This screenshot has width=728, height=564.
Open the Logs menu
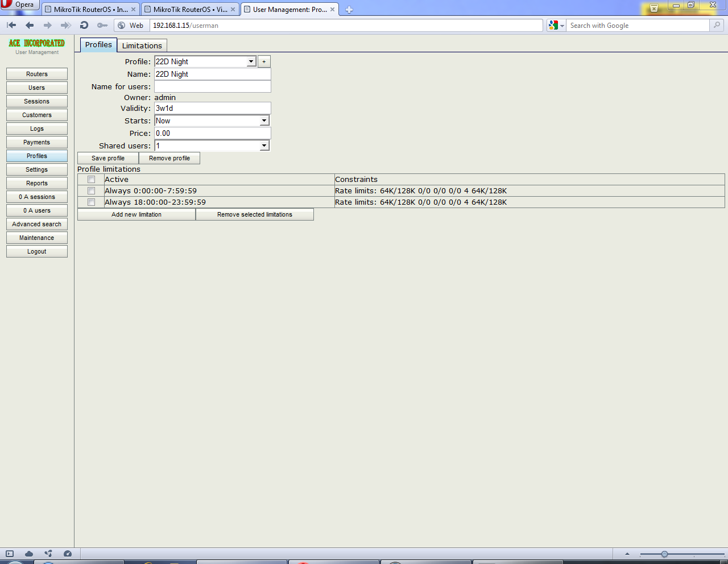tap(37, 128)
